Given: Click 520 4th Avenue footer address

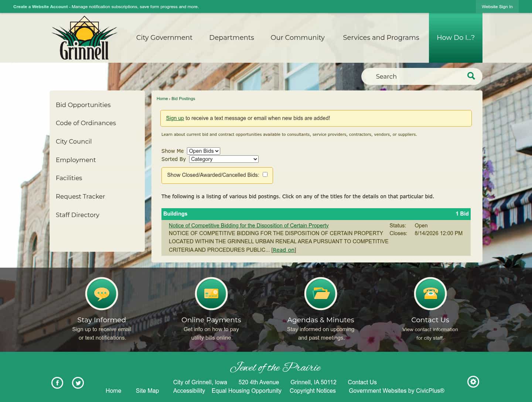Looking at the screenshot, I should pyautogui.click(x=259, y=382).
